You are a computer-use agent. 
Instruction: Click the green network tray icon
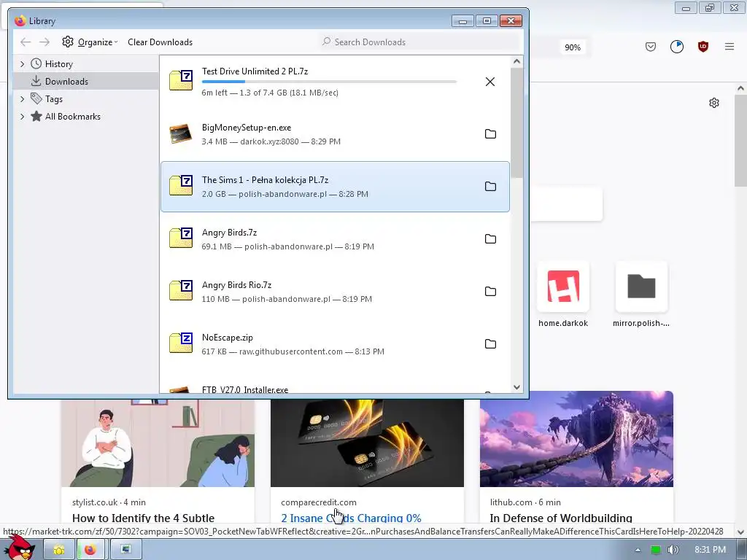656,550
